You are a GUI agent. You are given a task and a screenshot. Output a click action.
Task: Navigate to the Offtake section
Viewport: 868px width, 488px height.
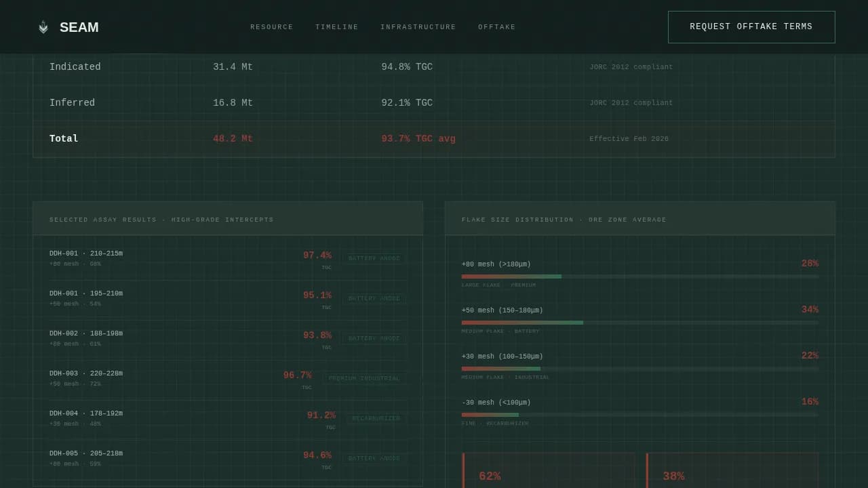tap(497, 27)
